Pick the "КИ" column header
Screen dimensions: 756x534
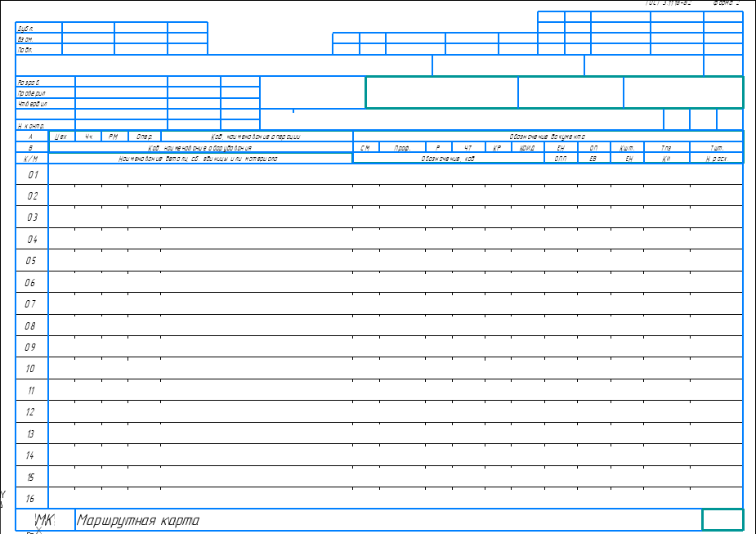(x=666, y=158)
